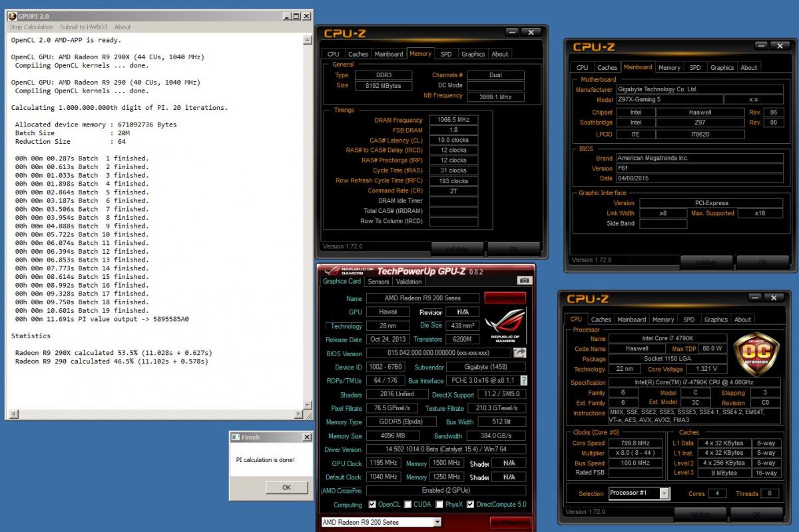The width and height of the screenshot is (799, 532).
Task: Click the GPUPI output scrollbar down arrow
Action: 308,404
